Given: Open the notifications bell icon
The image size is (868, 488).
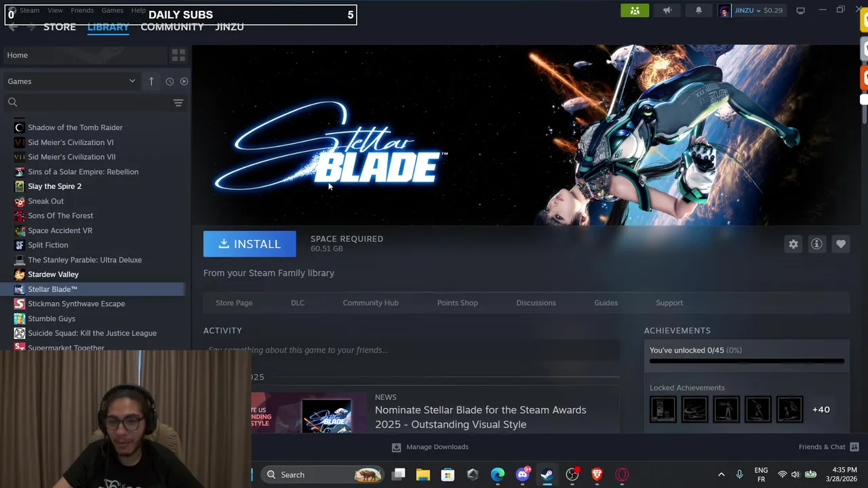Looking at the screenshot, I should point(698,10).
